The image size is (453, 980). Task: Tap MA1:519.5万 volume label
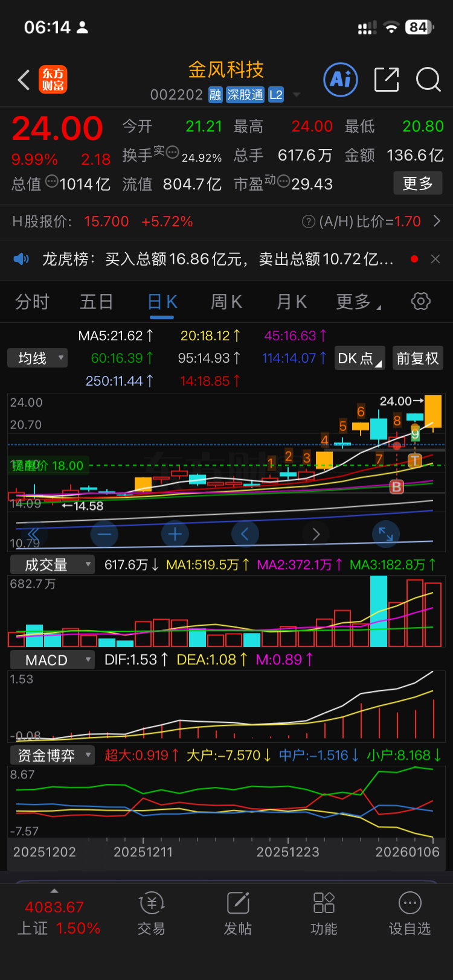(x=208, y=565)
